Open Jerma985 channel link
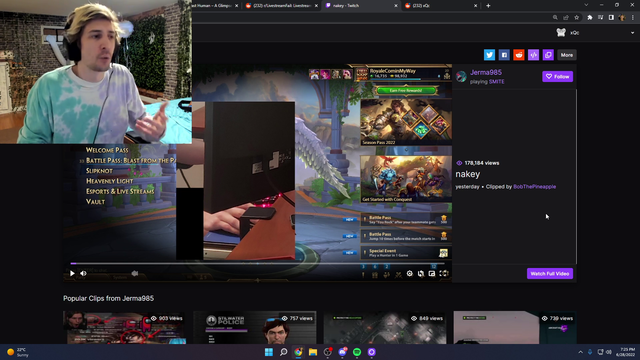640x360 pixels. coord(486,72)
